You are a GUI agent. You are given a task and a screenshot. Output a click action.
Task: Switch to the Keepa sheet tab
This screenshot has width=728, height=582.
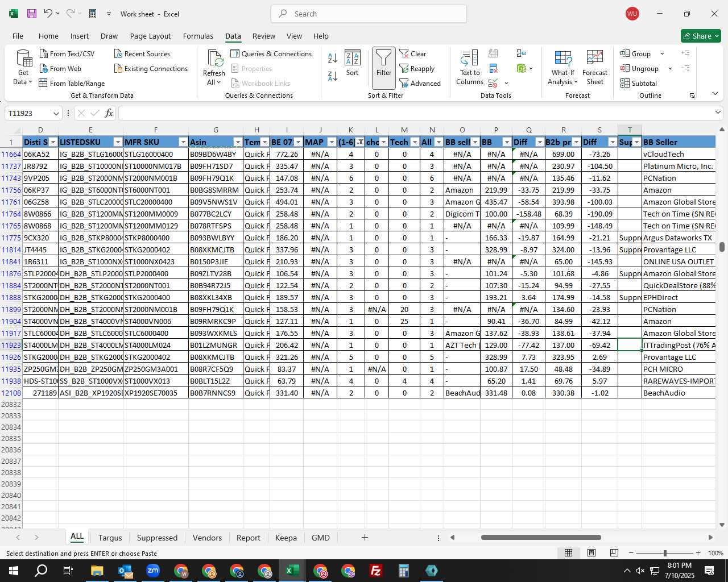[286, 538]
